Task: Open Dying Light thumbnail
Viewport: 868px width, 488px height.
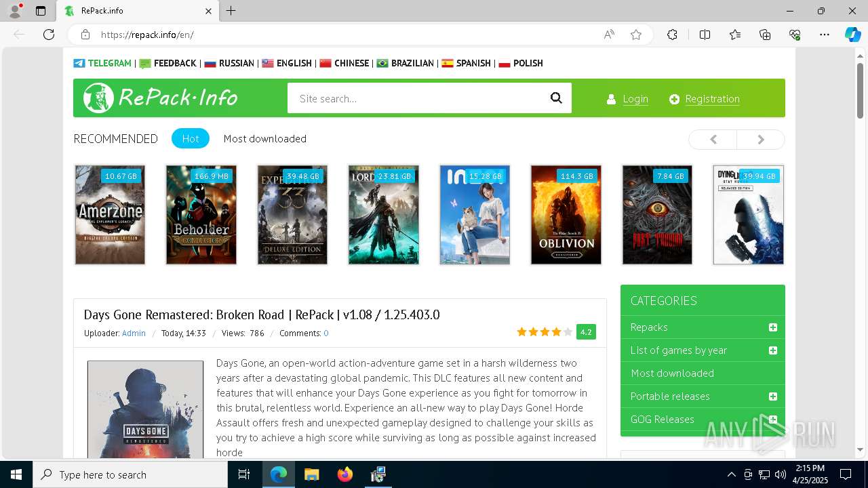Action: point(749,215)
